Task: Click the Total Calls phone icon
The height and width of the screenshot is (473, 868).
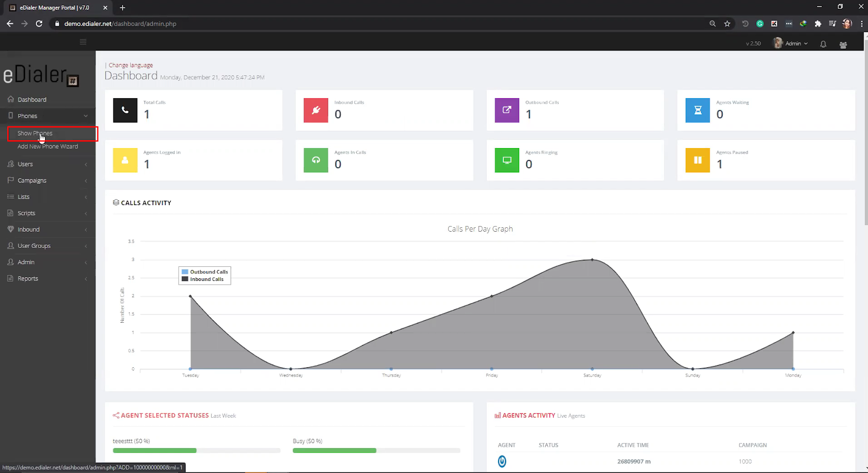Action: tap(125, 110)
